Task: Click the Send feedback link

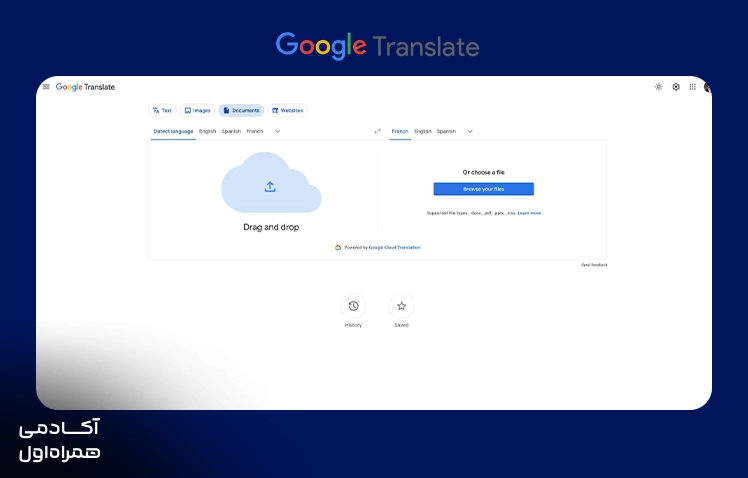Action: [x=594, y=265]
